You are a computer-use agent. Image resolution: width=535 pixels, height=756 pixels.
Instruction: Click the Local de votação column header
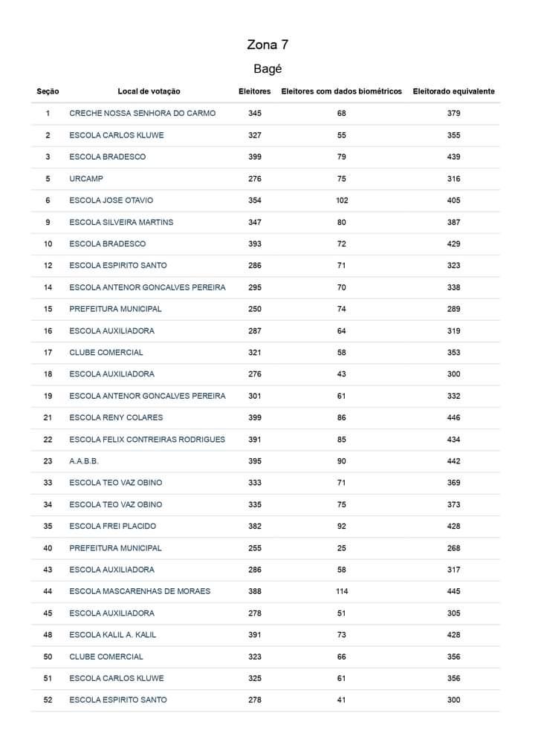(x=149, y=91)
